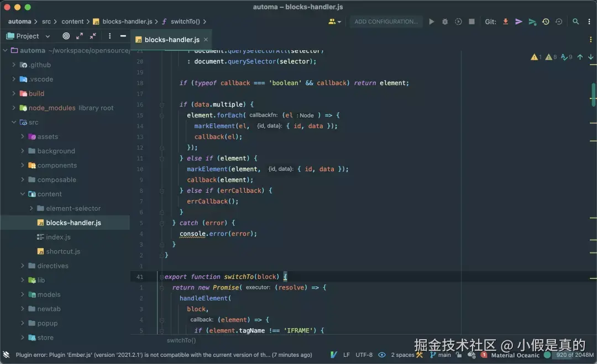Select components folder in tree
This screenshot has width=597, height=364.
click(x=57, y=166)
